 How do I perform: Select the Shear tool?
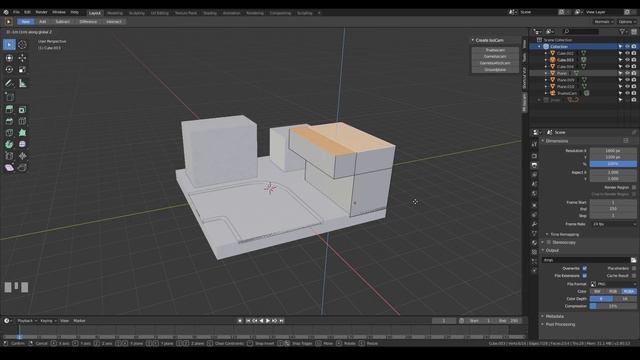(9, 167)
